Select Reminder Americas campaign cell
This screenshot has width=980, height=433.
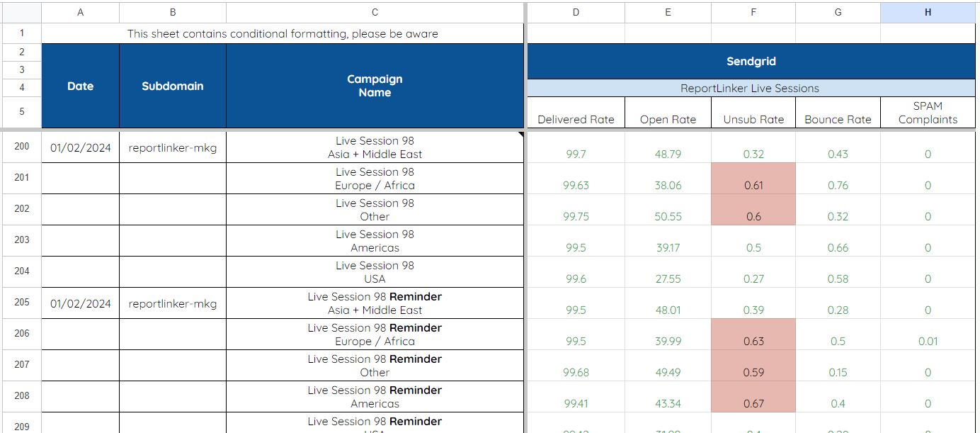[375, 397]
